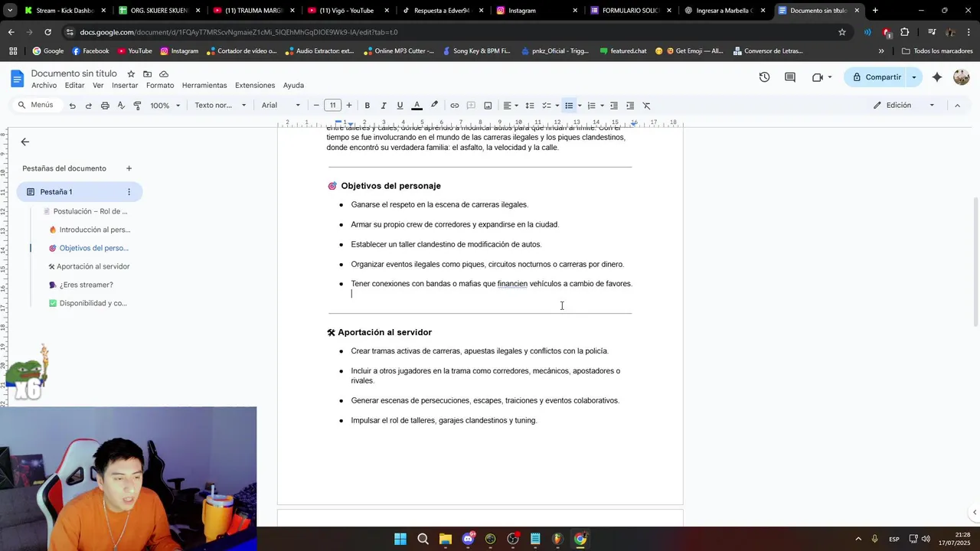Open the highlight color picker
The width and height of the screenshot is (980, 551).
pos(434,106)
